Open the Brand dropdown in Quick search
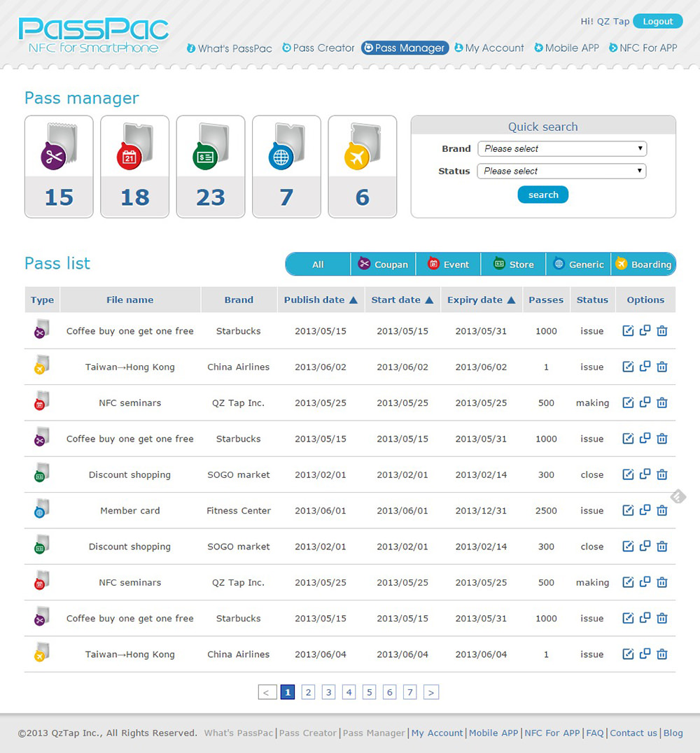700x753 pixels. pos(562,148)
